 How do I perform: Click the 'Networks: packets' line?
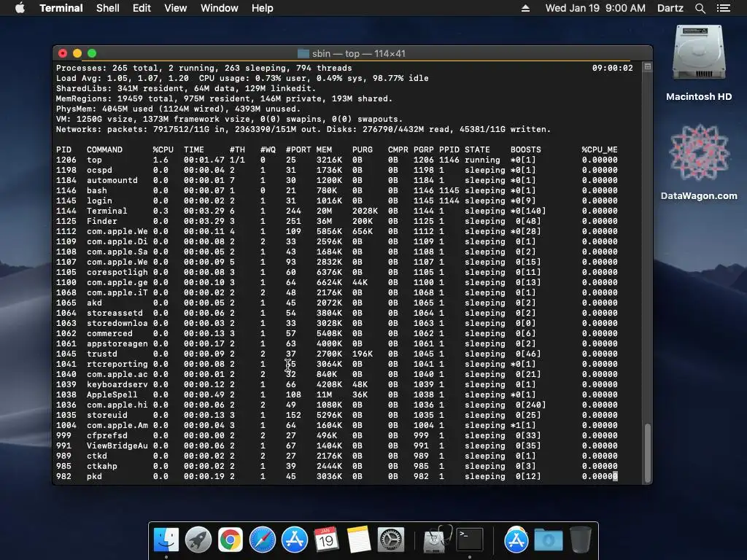pyautogui.click(x=303, y=130)
